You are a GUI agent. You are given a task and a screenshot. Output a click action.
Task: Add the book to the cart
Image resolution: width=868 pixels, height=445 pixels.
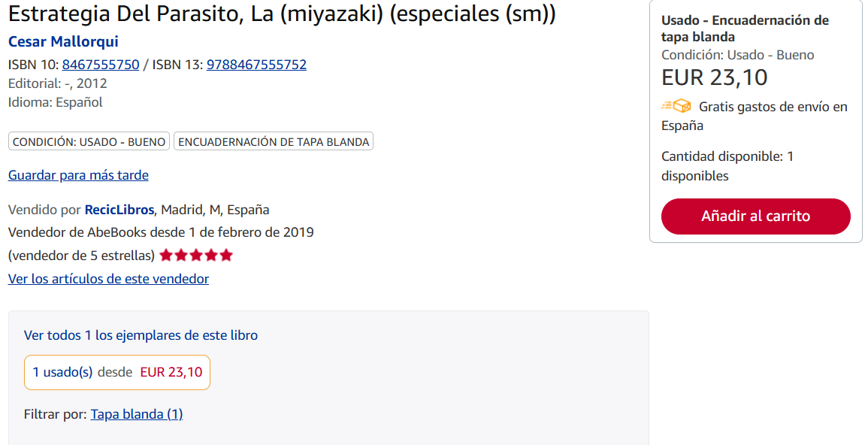[755, 216]
